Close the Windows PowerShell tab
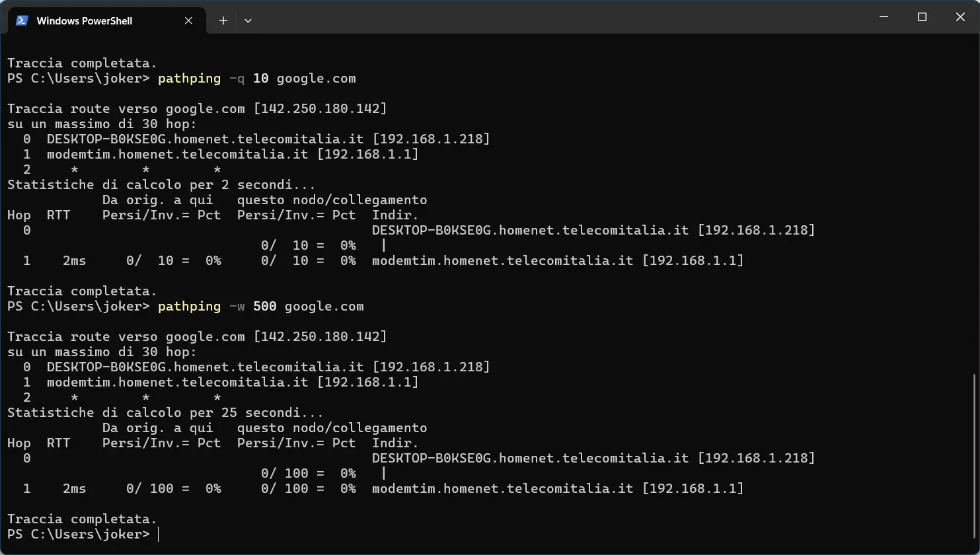 188,20
